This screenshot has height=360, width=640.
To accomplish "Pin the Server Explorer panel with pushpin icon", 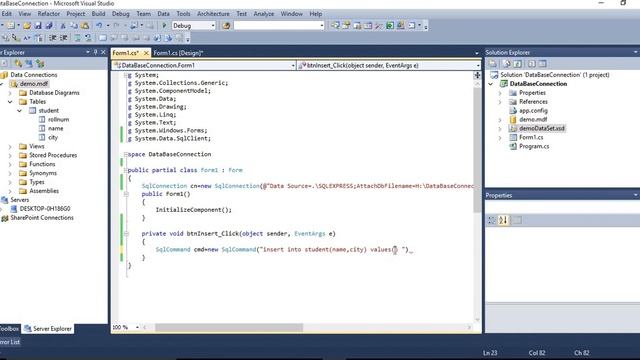I will point(95,52).
